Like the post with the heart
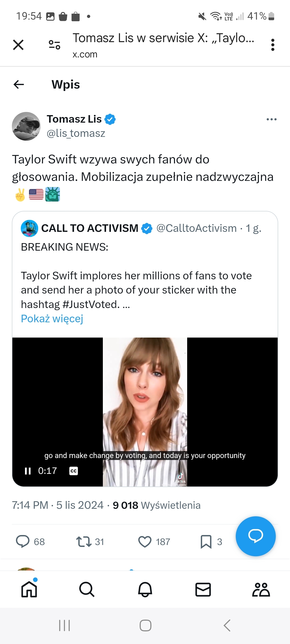Viewport: 290px width, 644px height. click(145, 541)
